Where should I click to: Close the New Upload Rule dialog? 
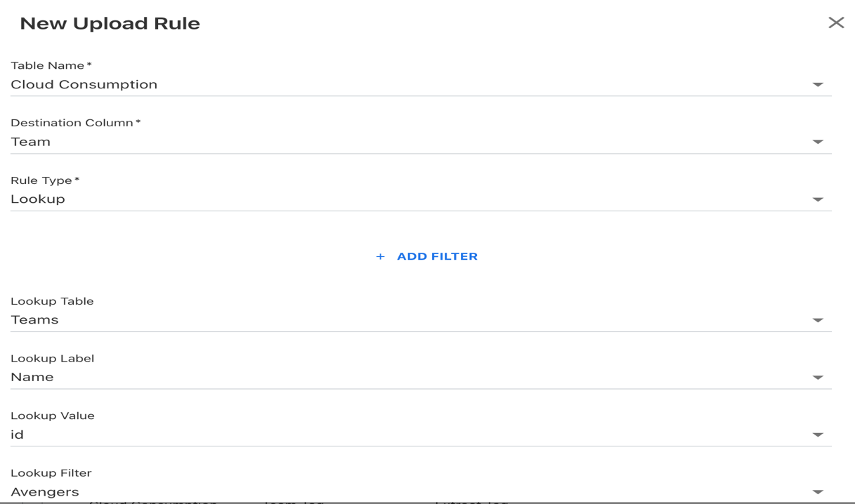click(x=836, y=23)
